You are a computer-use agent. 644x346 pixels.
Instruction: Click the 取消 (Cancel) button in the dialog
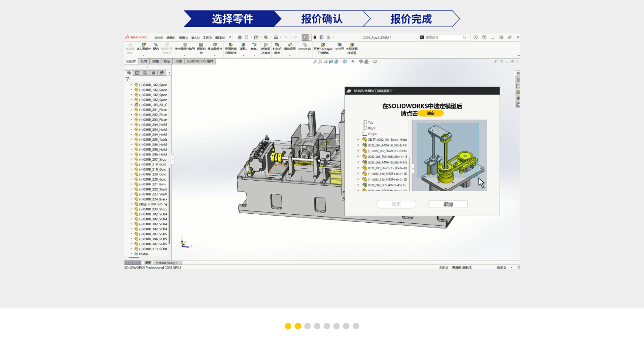tap(448, 204)
